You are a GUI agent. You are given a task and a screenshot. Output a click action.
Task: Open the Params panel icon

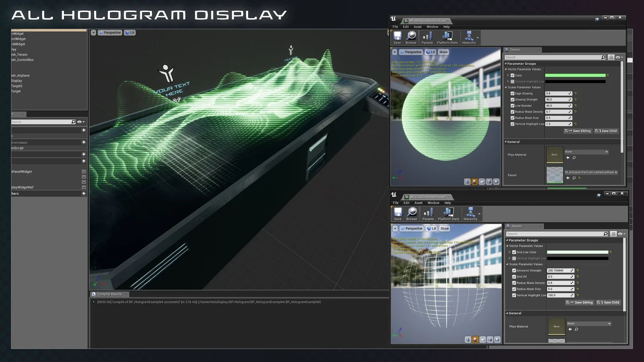427,37
